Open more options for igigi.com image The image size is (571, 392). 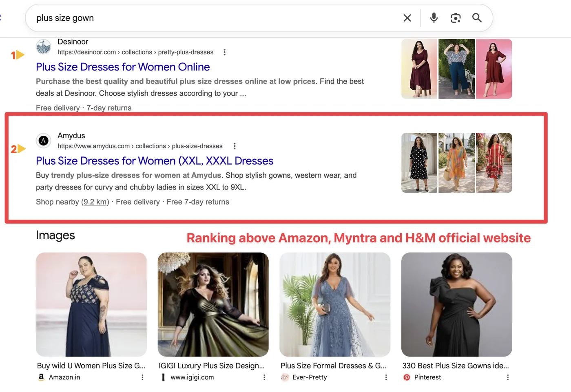coord(264,377)
